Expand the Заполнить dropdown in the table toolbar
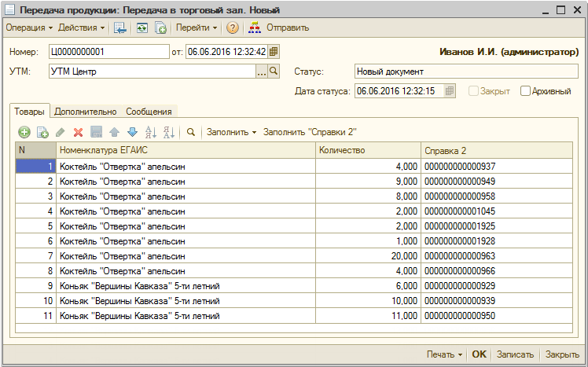 [231, 133]
